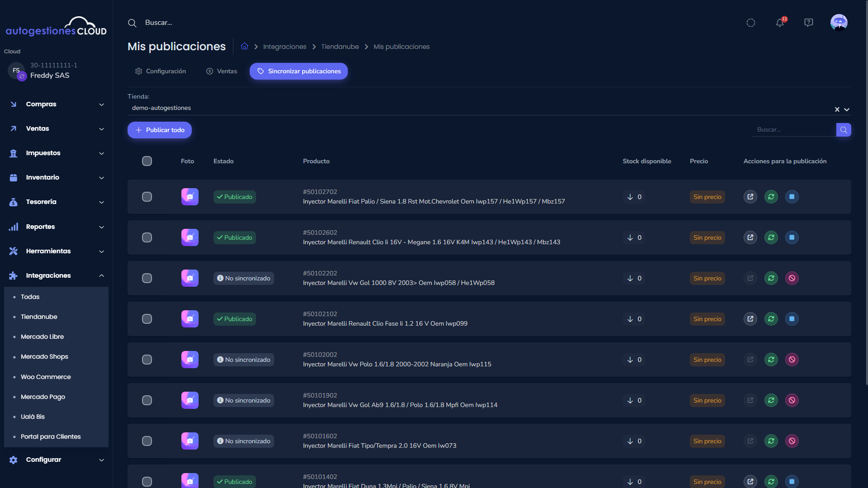Switch to the Ventas tab
This screenshot has height=488, width=868.
point(222,71)
